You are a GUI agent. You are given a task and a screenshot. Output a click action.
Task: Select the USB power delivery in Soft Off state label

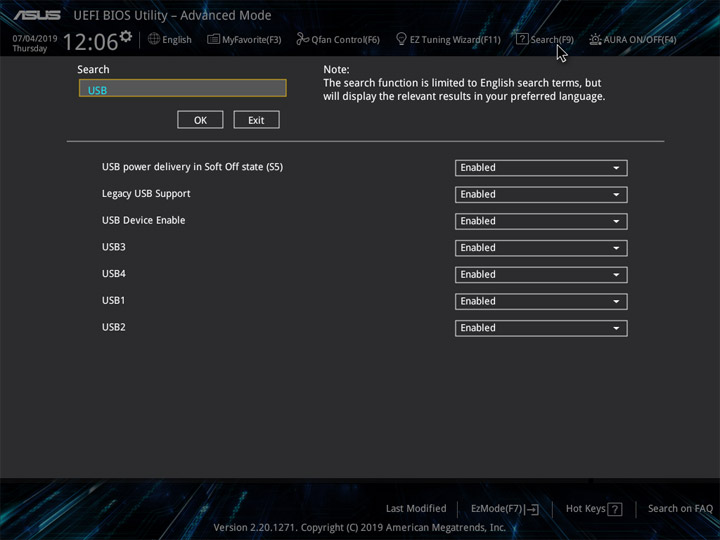(192, 167)
